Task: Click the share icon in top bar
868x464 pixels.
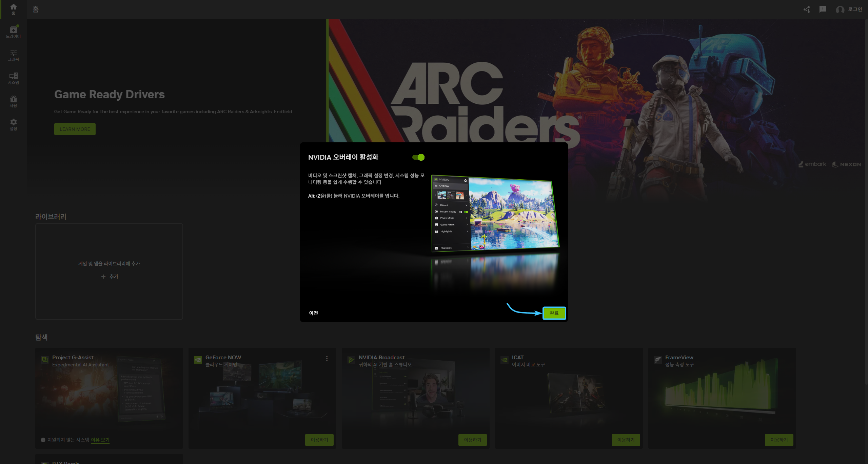Action: 807,9
